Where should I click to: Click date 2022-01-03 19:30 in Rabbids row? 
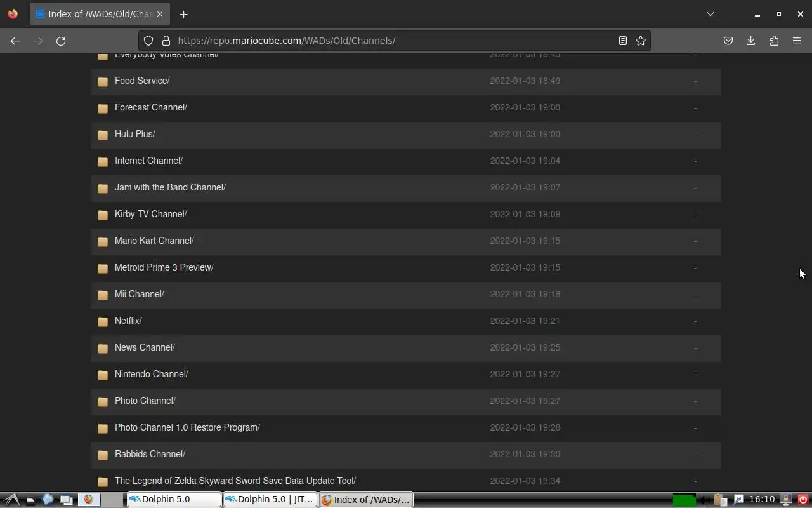525,454
